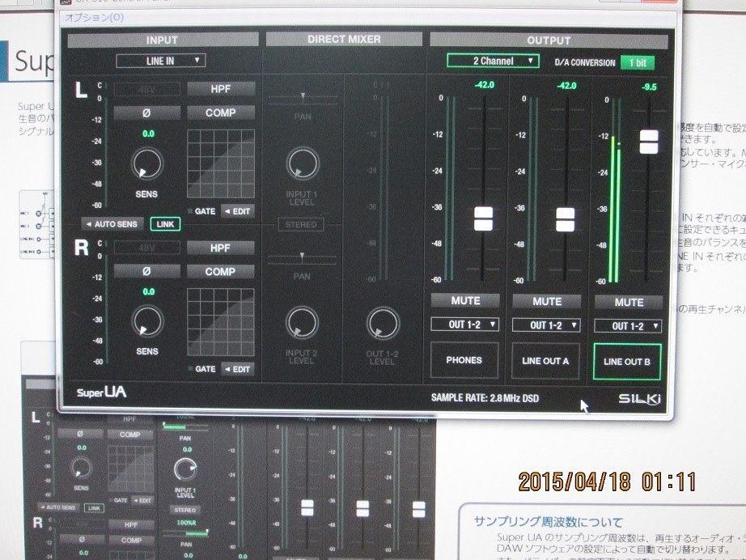
Task: Click the INPUT 2 LEVEL knob
Action: pos(302,323)
